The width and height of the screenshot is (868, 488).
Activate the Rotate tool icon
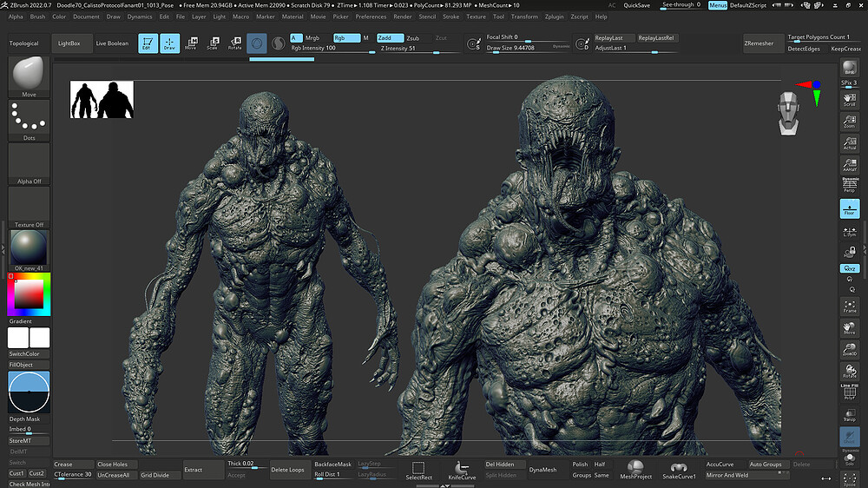[x=234, y=43]
